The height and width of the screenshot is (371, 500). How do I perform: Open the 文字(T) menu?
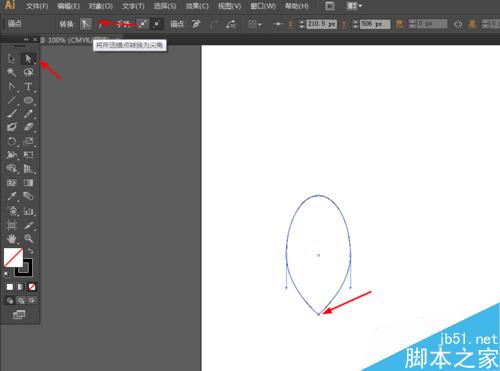(133, 6)
